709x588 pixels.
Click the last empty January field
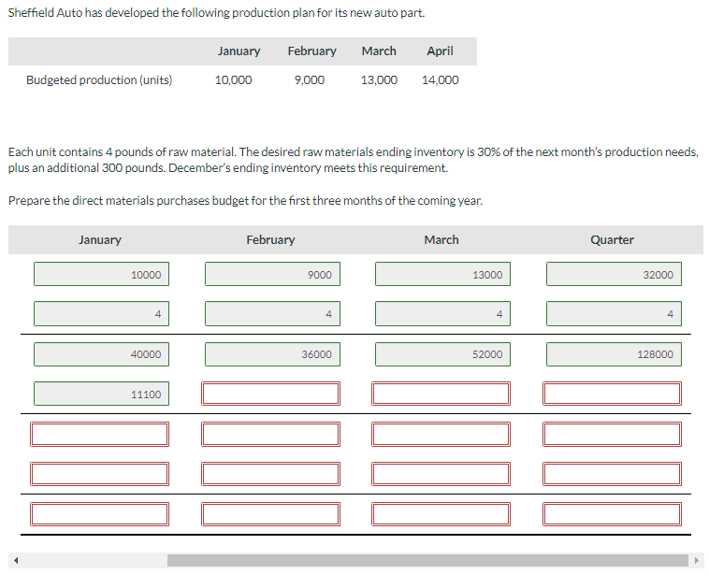(99, 514)
